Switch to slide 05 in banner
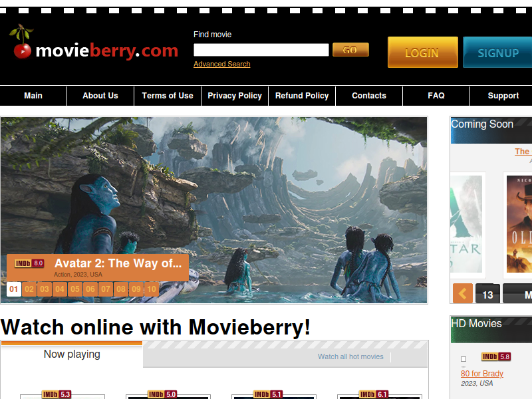Image resolution: width=532 pixels, height=399 pixels. point(75,289)
